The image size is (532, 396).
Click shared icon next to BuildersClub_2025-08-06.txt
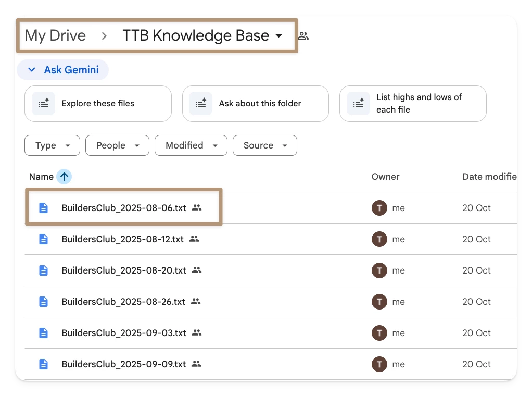pos(197,207)
